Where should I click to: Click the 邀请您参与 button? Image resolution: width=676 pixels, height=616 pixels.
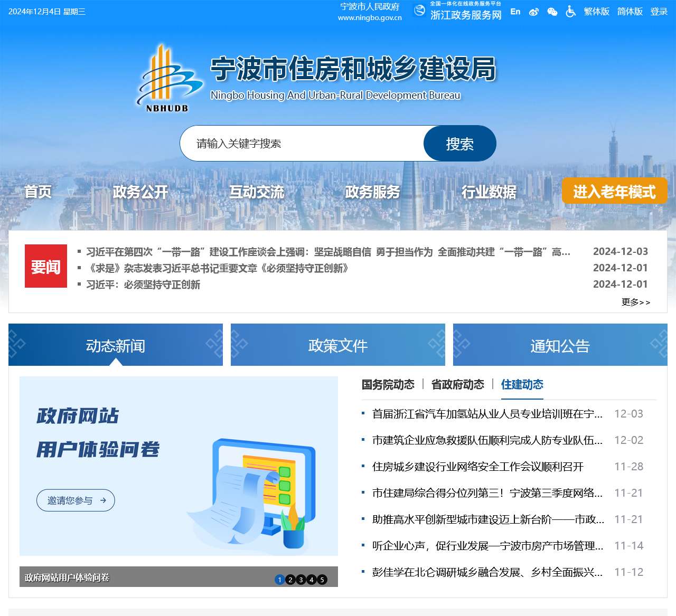tap(76, 500)
